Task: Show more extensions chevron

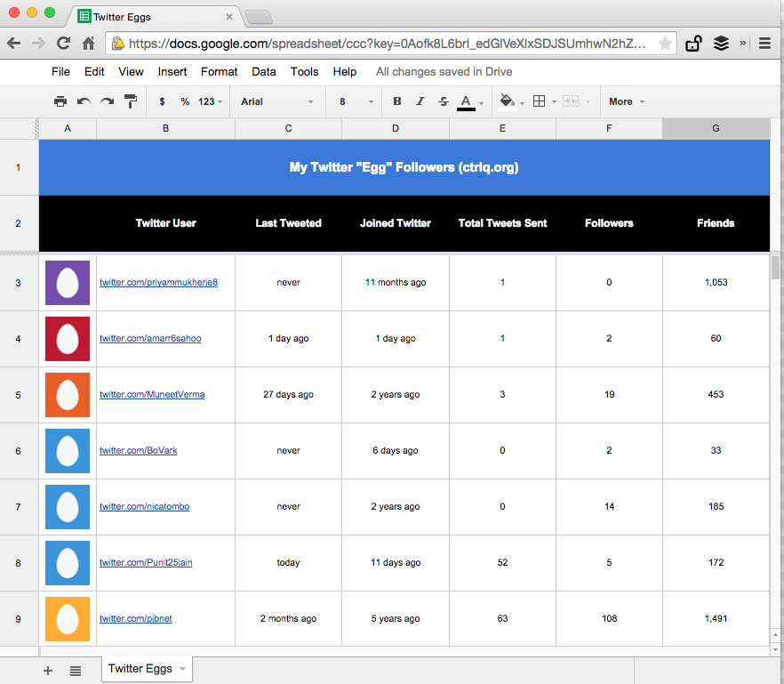Action: coord(742,44)
